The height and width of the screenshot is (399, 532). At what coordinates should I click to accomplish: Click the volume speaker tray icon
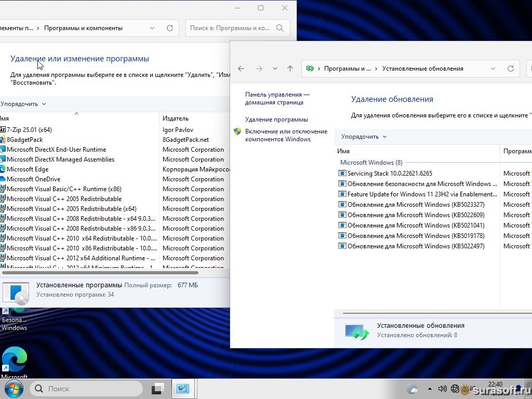pyautogui.click(x=442, y=389)
